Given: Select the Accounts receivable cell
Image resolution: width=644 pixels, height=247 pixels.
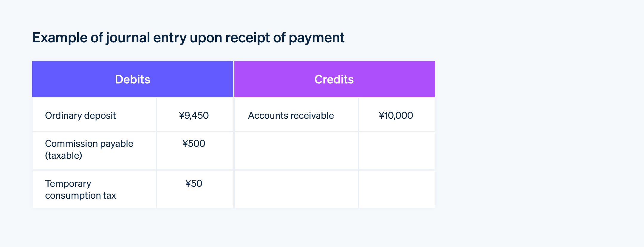Looking at the screenshot, I should pos(291,115).
